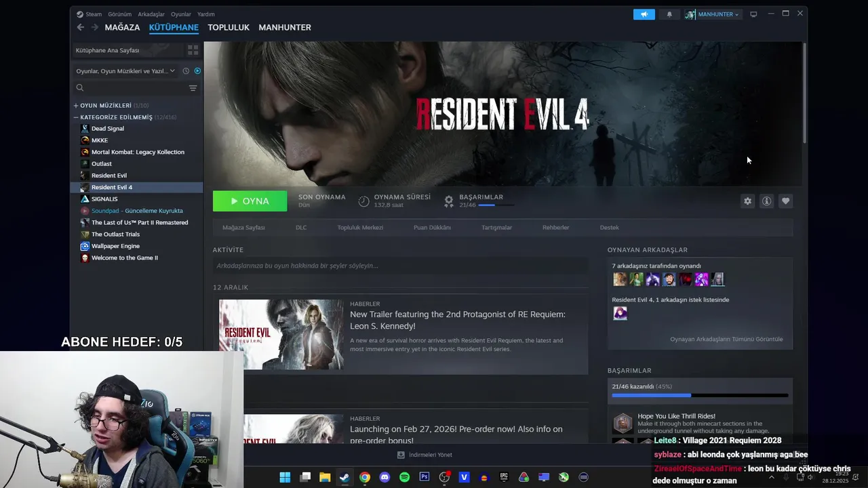Open the MAĞAZA tab
The image size is (868, 488).
click(x=123, y=27)
